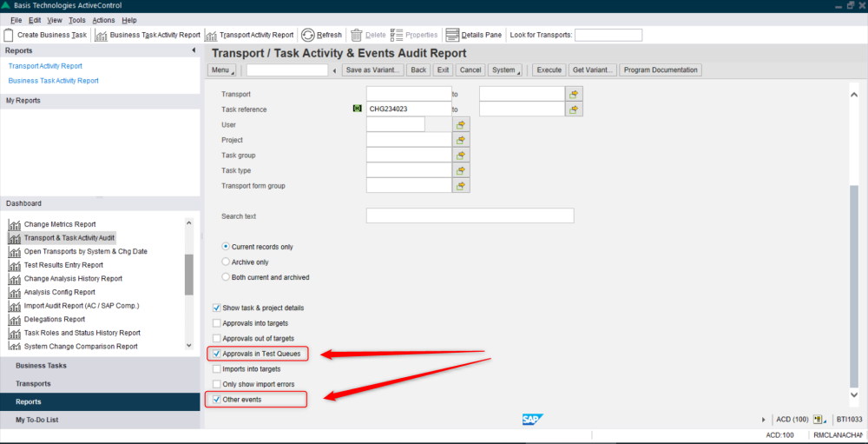Open the Help menu
This screenshot has width=868, height=444.
(x=129, y=21)
